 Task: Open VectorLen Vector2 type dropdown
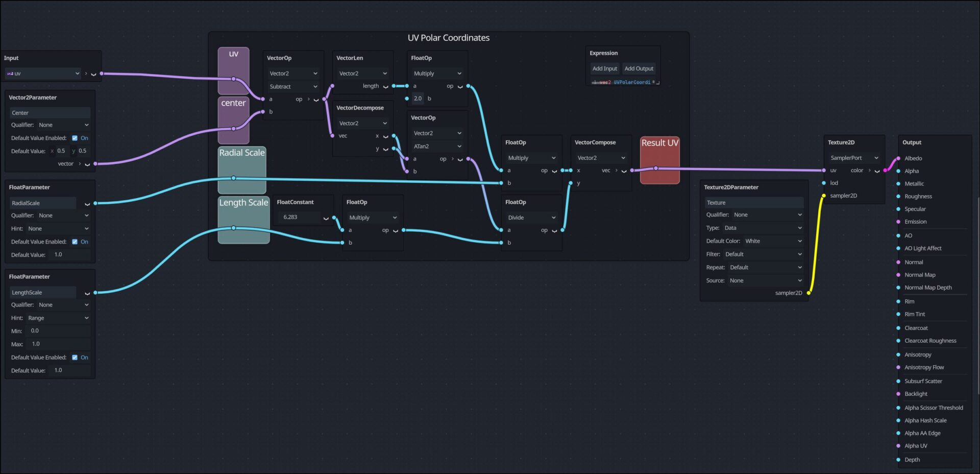tap(363, 74)
